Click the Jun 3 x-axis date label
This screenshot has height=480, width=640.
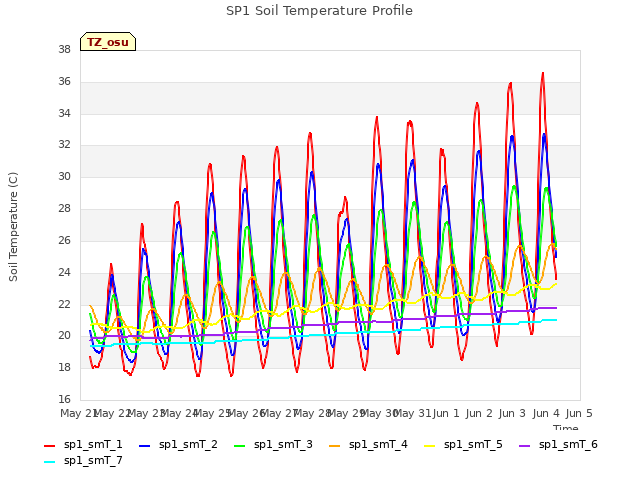click(x=512, y=413)
